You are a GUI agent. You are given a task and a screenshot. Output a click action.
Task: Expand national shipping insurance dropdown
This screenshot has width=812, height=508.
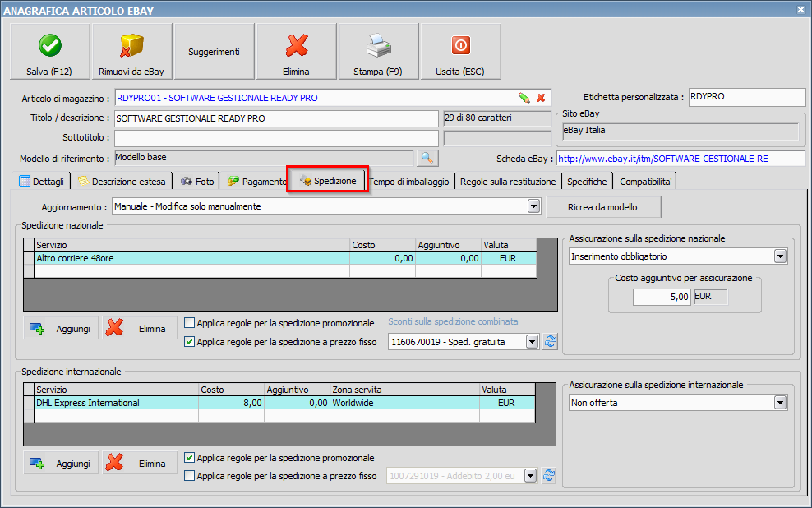[x=781, y=256]
